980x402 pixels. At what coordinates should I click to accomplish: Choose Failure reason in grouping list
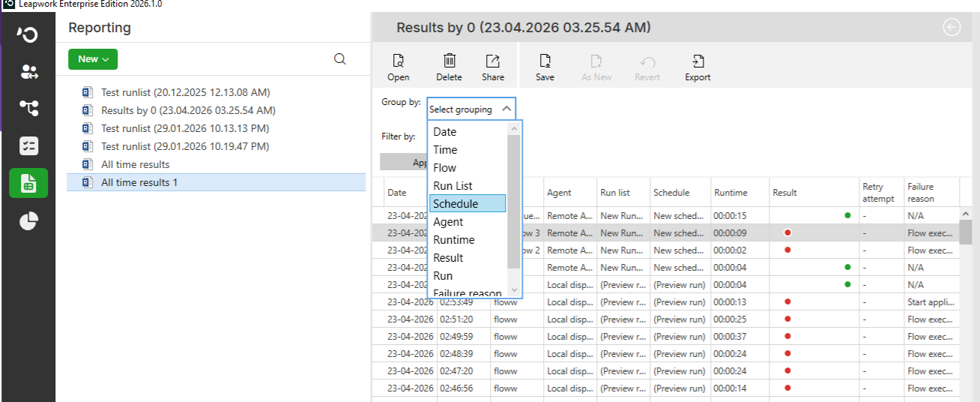(468, 292)
